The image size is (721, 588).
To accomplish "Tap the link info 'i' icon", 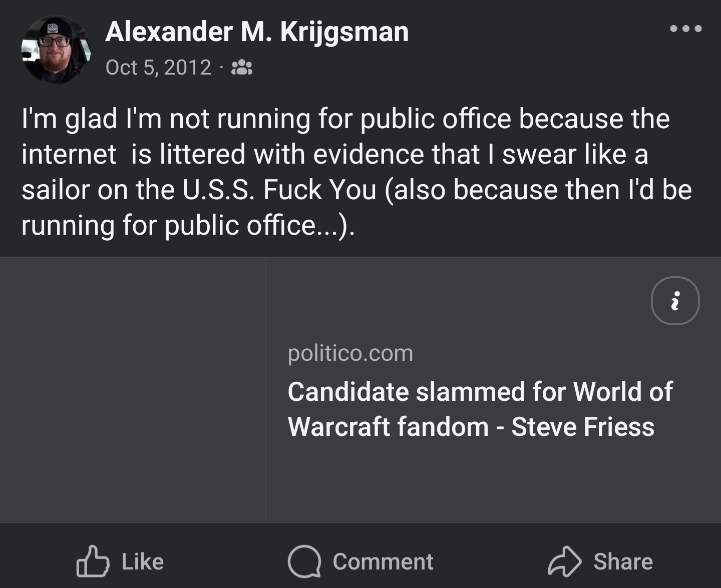I will [x=675, y=301].
